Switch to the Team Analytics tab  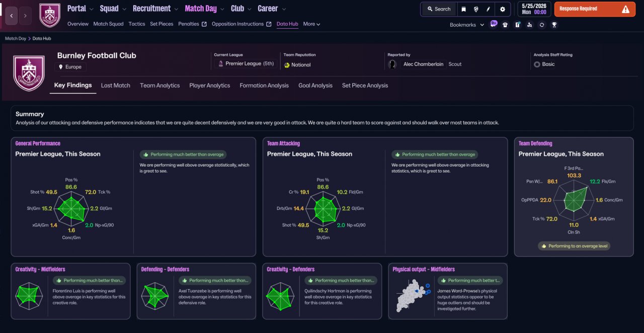point(160,86)
